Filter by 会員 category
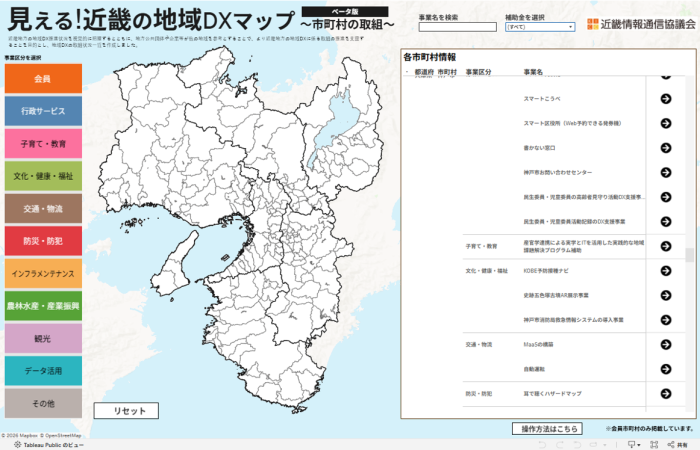This screenshot has height=450, width=700. click(x=43, y=79)
